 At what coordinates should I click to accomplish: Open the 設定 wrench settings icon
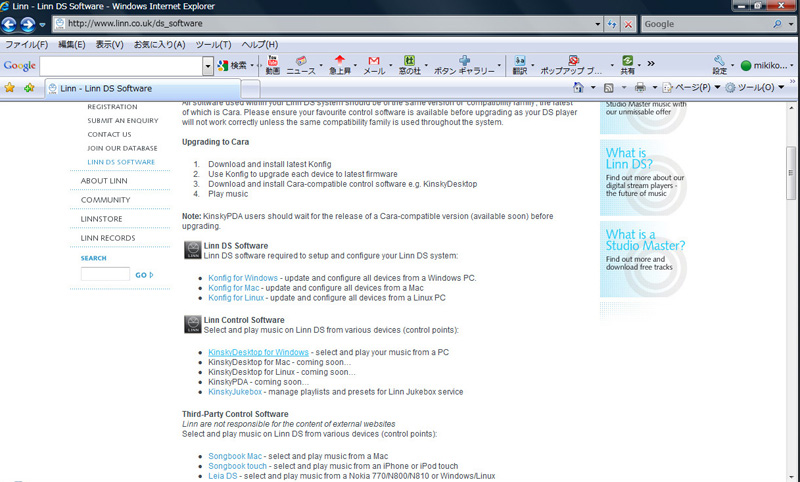point(719,65)
